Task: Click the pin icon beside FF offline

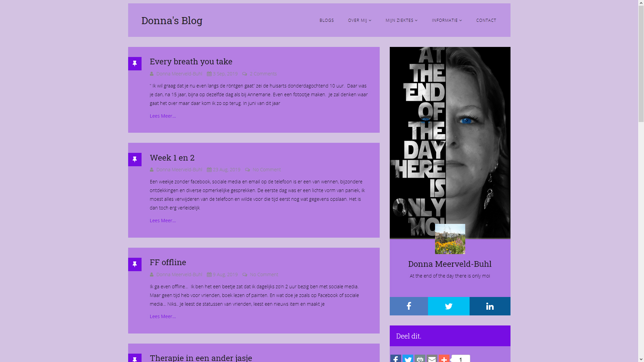Action: tap(135, 264)
